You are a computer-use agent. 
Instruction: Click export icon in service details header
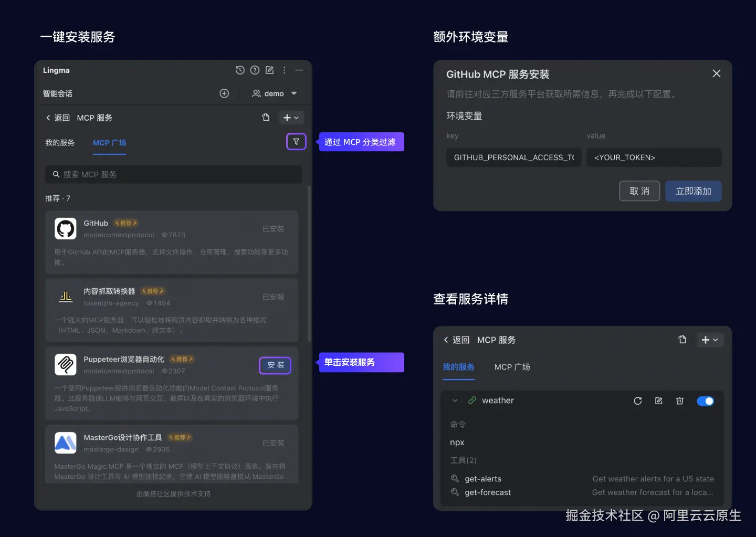point(682,340)
